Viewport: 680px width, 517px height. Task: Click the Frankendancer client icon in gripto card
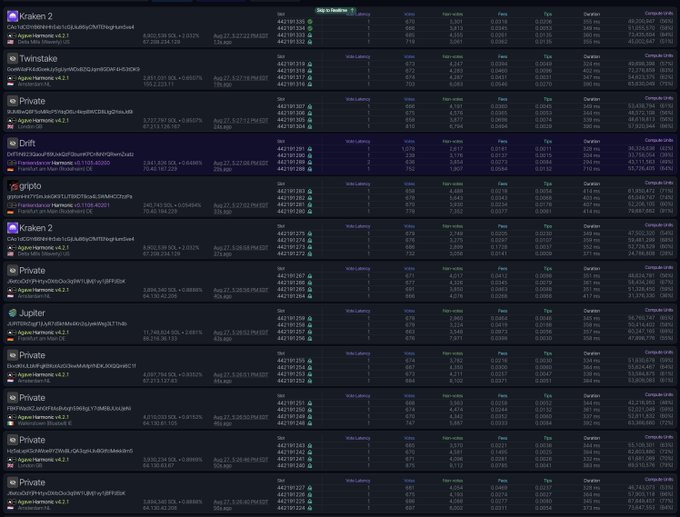[x=12, y=205]
